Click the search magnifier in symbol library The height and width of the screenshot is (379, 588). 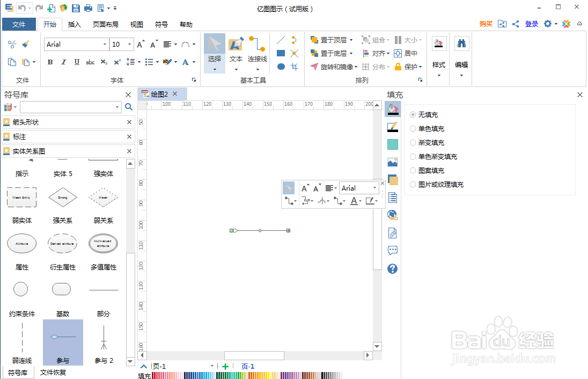point(129,107)
